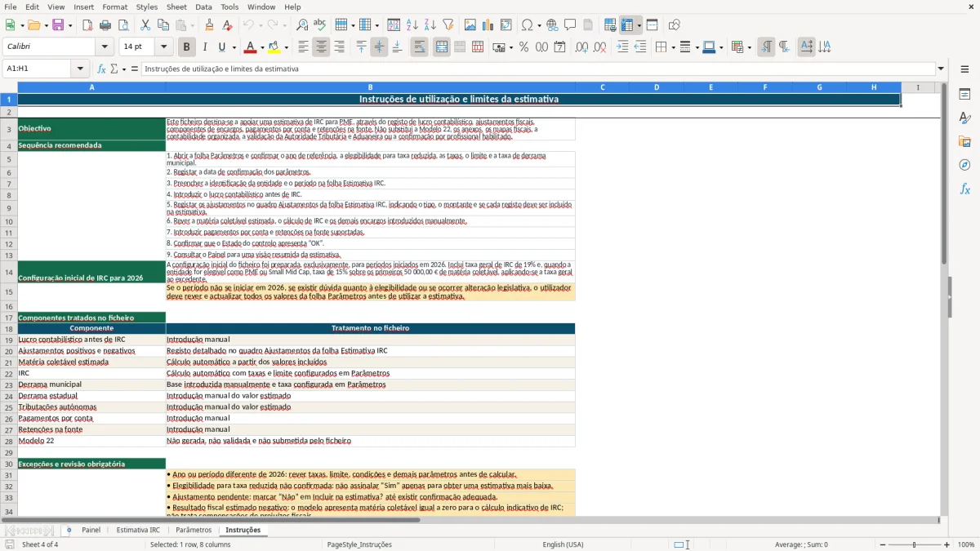Image resolution: width=980 pixels, height=551 pixels.
Task: Open the Sort dialog icon
Action: [x=394, y=25]
